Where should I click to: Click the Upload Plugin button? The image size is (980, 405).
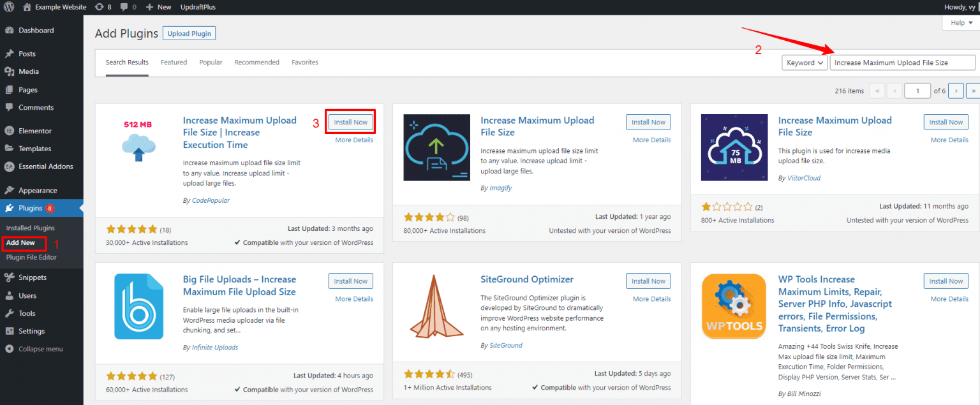[x=189, y=33]
